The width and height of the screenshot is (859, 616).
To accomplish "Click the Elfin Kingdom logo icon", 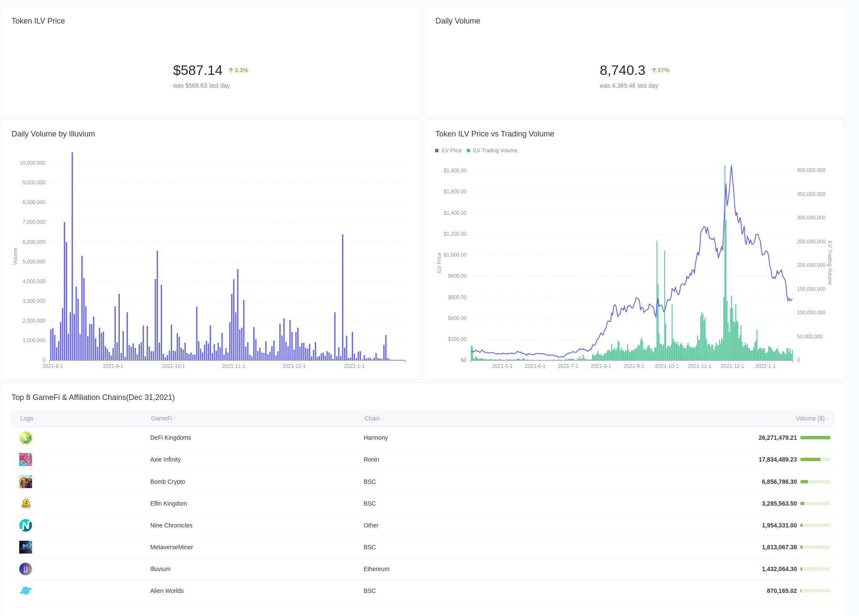I will coord(26,503).
